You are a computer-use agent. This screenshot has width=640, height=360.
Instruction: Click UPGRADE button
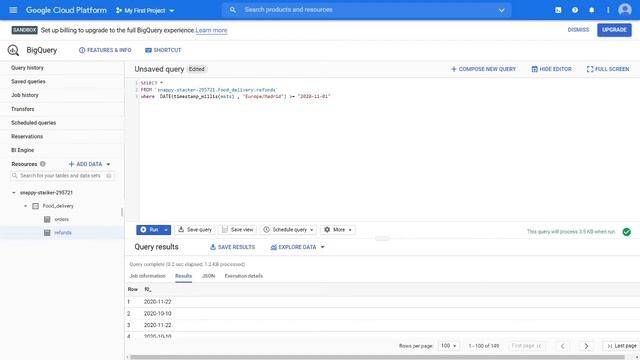614,30
